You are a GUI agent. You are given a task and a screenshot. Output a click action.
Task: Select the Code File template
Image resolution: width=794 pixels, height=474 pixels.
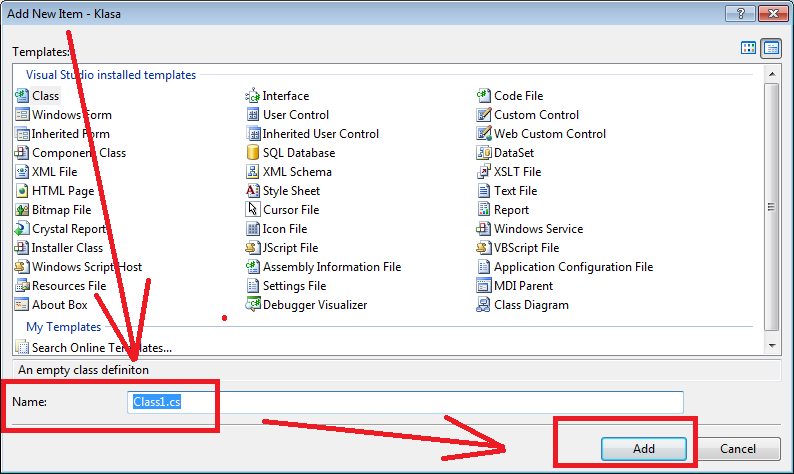pos(518,96)
